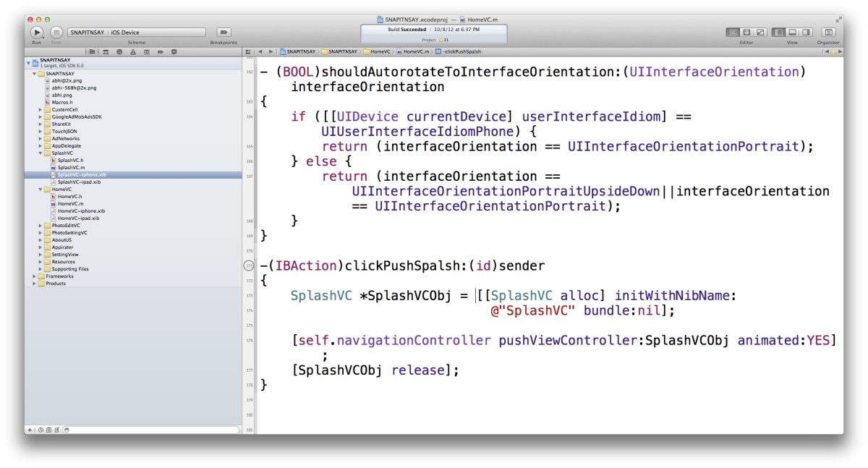Open the Organizer window
Screen dimensions: 868x468
point(829,32)
